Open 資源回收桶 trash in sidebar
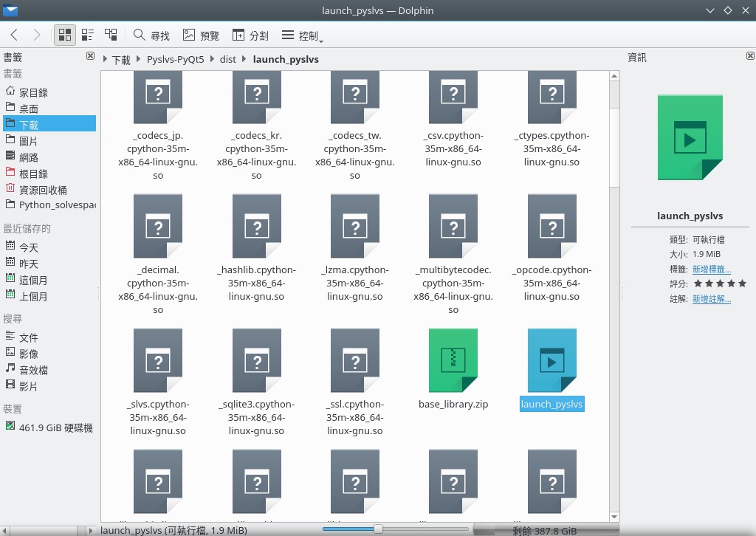The height and width of the screenshot is (536, 756). click(49, 190)
